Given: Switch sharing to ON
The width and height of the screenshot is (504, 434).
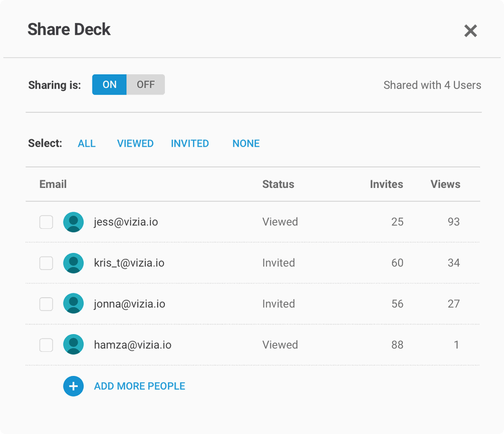Looking at the screenshot, I should click(109, 85).
